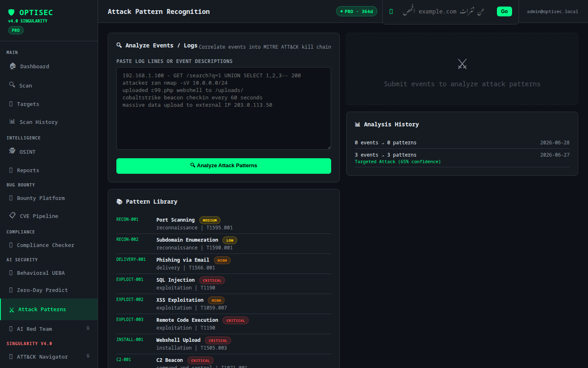Click inside the log lines textarea
Viewport: 588px width, 368px height.
click(x=224, y=108)
